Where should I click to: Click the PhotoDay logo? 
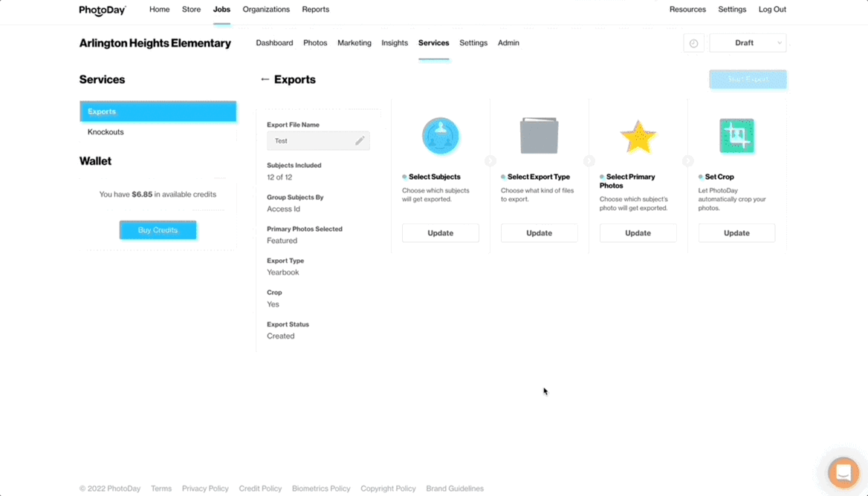coord(103,10)
